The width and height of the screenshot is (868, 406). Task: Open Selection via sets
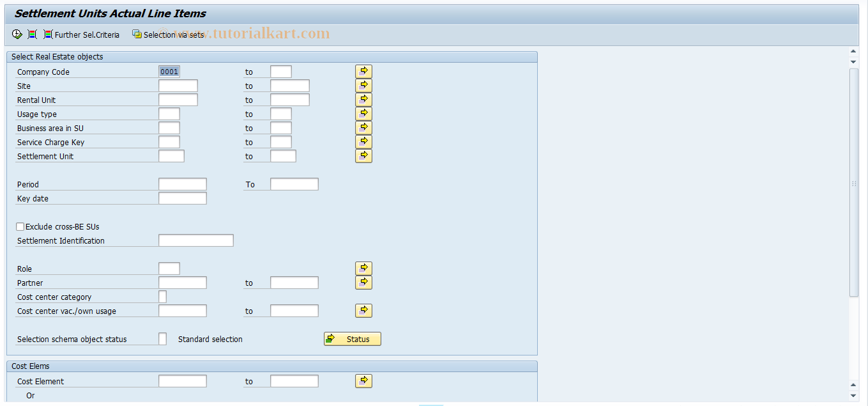point(168,35)
